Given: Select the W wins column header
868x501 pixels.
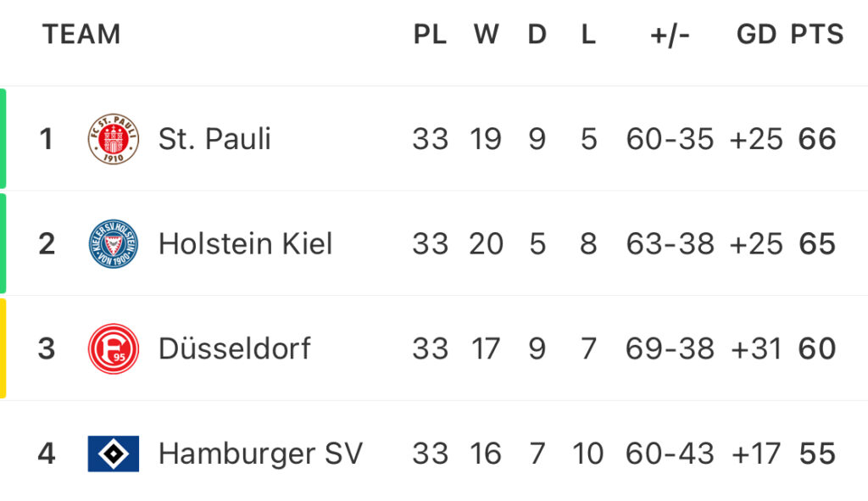Looking at the screenshot, I should [x=487, y=34].
